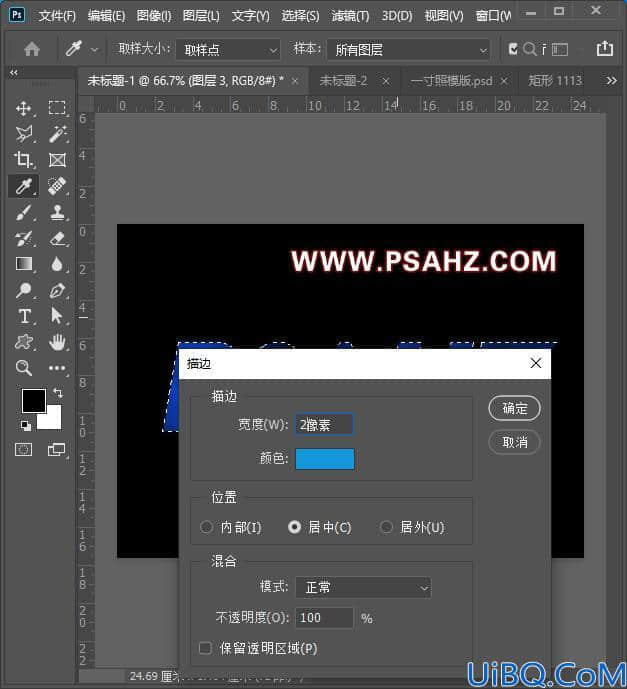This screenshot has height=689, width=627.
Task: Open the white background color swatch
Action: point(53,421)
